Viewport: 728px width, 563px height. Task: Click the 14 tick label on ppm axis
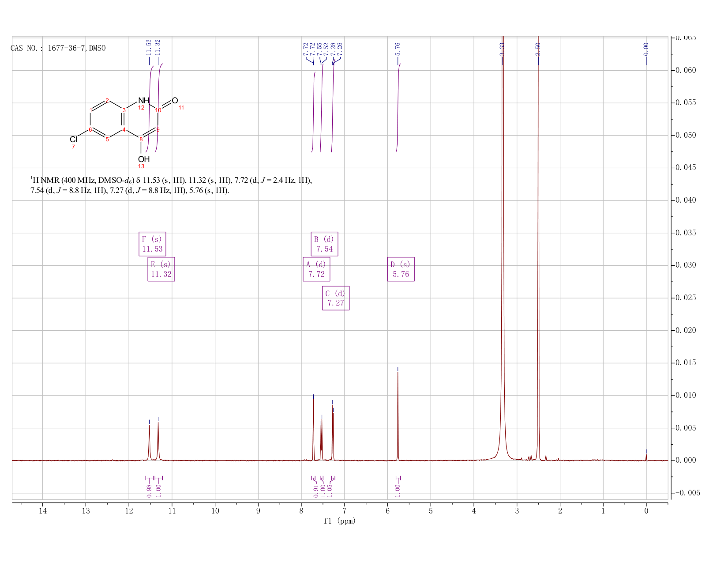click(x=42, y=511)
